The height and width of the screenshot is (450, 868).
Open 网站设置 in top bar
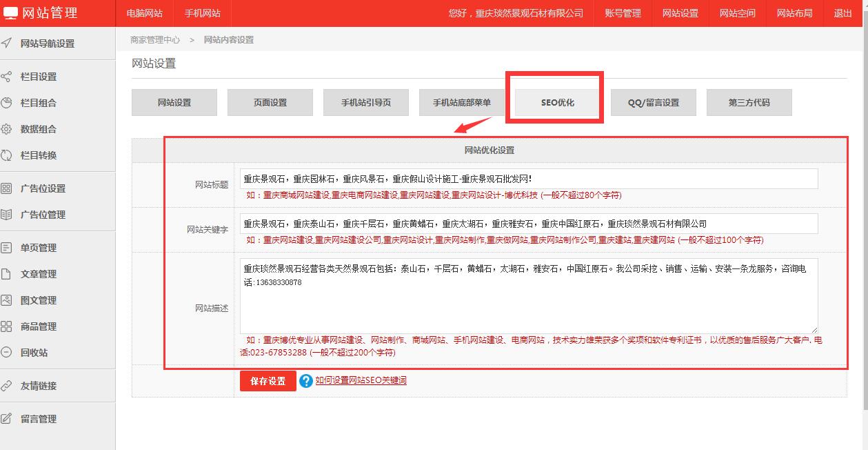point(680,13)
